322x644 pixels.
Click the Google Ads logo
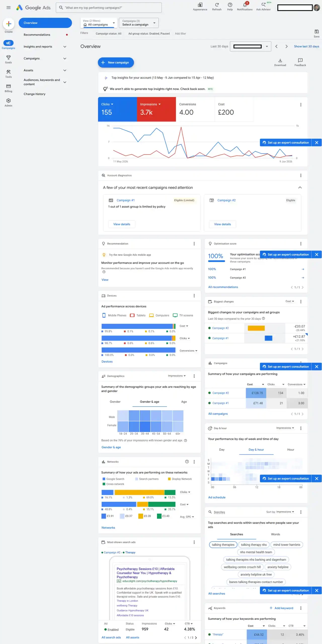pyautogui.click(x=33, y=8)
